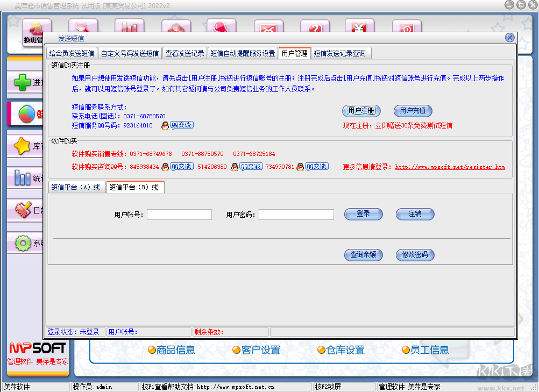This screenshot has height=392, width=539.
Task: Close the 发送短信 dialog
Action: tap(509, 38)
